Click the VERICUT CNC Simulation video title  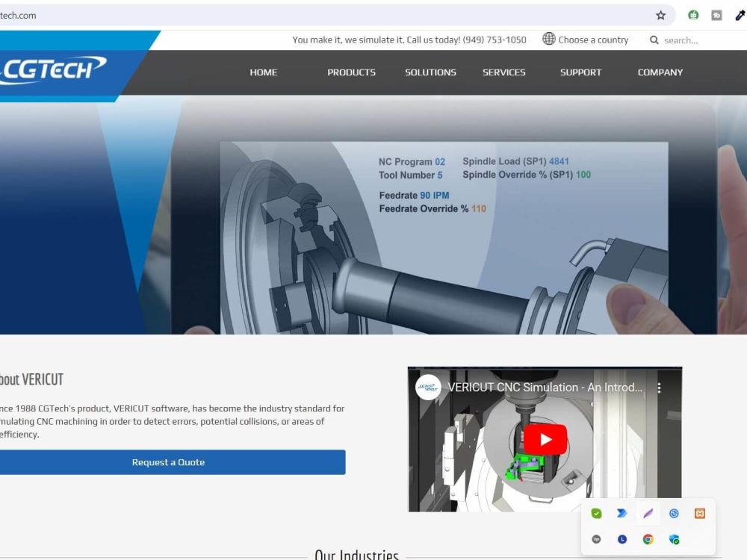[545, 388]
